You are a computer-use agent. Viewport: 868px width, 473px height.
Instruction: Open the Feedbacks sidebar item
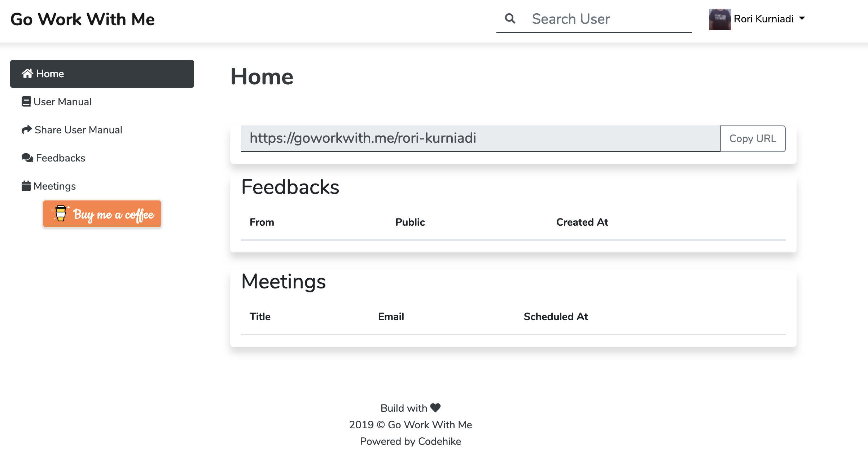pyautogui.click(x=61, y=158)
